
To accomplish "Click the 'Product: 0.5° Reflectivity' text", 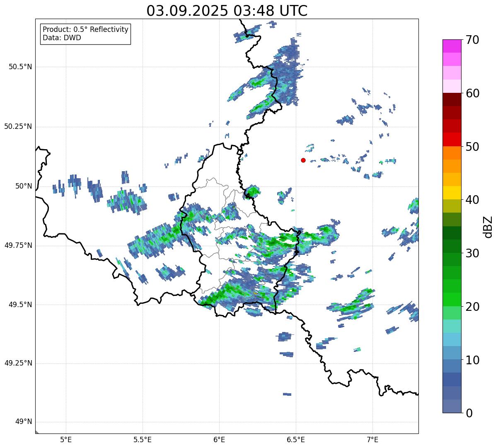I will (x=85, y=30).
